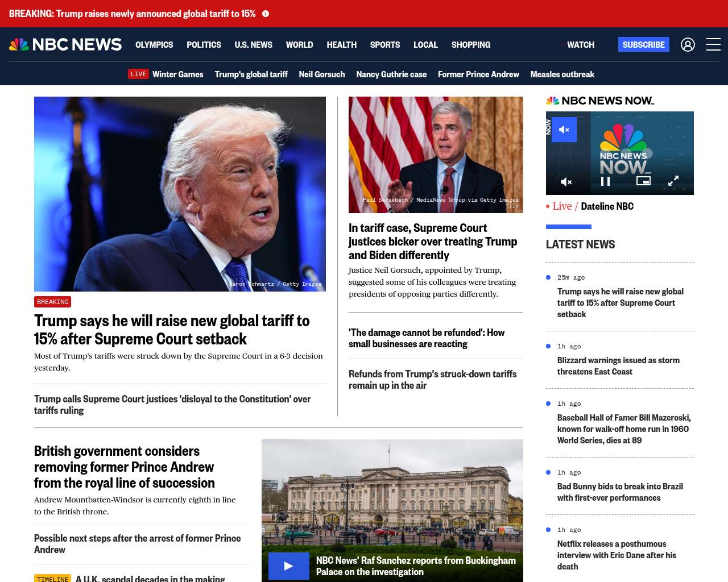Go to the Olympics section
This screenshot has width=728, height=582.
click(x=154, y=44)
